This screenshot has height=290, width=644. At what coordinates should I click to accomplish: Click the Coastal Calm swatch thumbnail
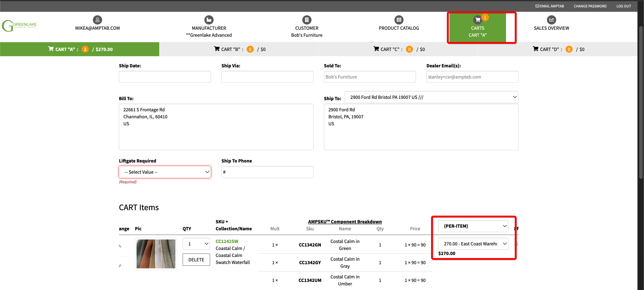click(x=156, y=253)
